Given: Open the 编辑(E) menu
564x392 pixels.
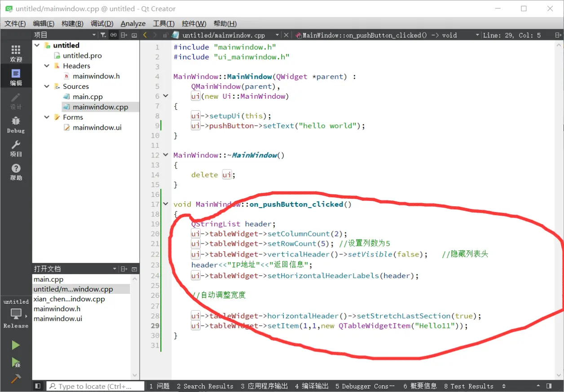Looking at the screenshot, I should pyautogui.click(x=44, y=24).
